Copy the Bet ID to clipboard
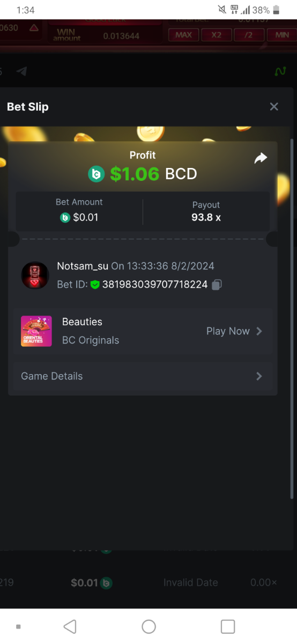 point(217,285)
